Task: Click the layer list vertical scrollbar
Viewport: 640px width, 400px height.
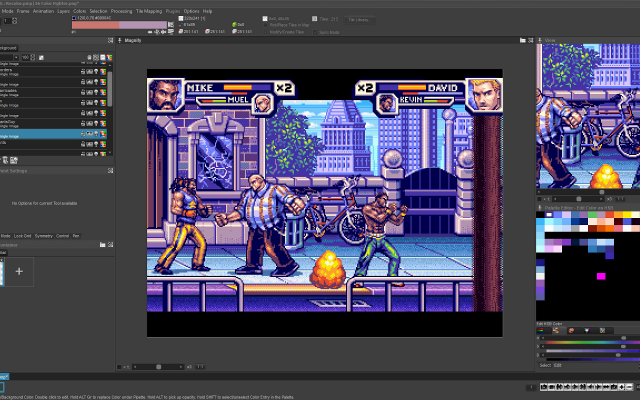Action: [110, 88]
